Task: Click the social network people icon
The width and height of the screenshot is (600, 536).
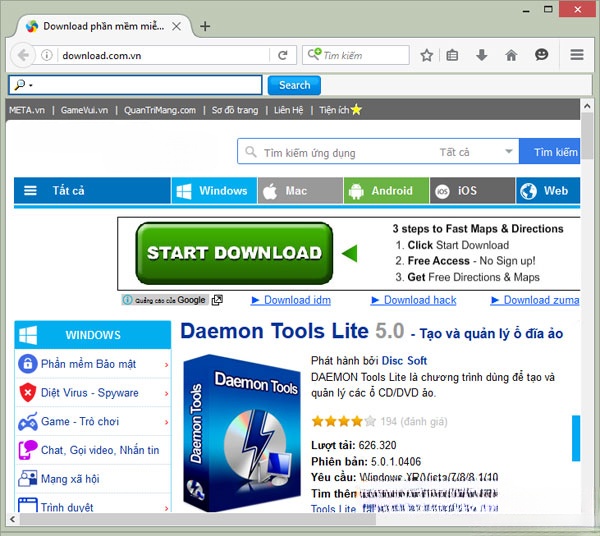Action: (28, 479)
